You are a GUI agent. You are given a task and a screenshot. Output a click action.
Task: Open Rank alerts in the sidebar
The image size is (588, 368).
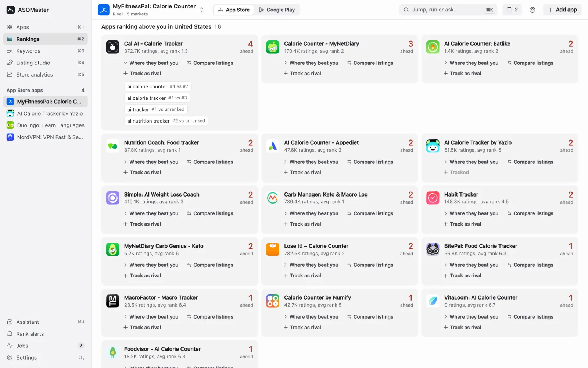coord(46,334)
